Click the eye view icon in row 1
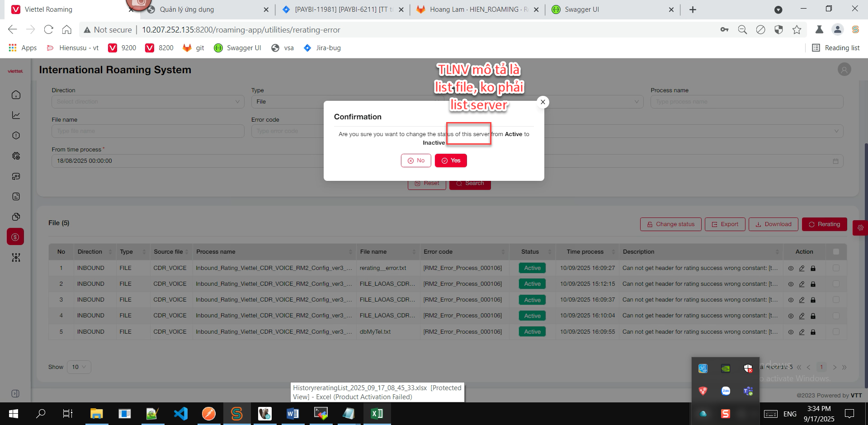This screenshot has height=425, width=868. tap(791, 269)
